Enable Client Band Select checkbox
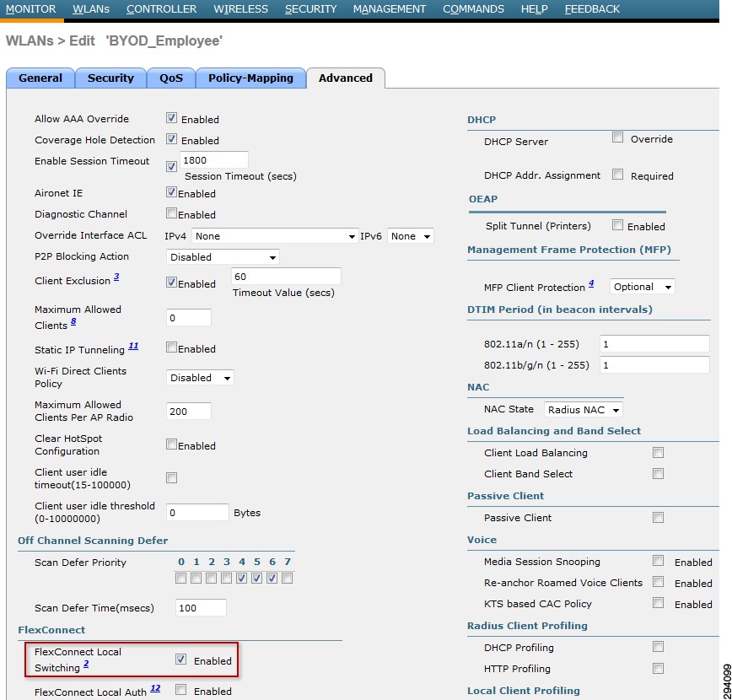This screenshot has height=700, width=732. tap(659, 473)
